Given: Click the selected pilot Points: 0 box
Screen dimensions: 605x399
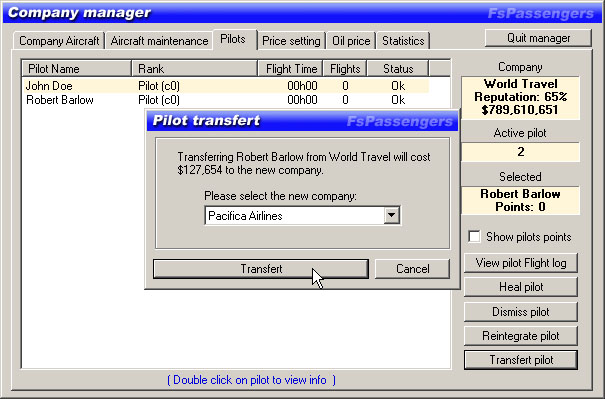Looking at the screenshot, I should point(521,200).
